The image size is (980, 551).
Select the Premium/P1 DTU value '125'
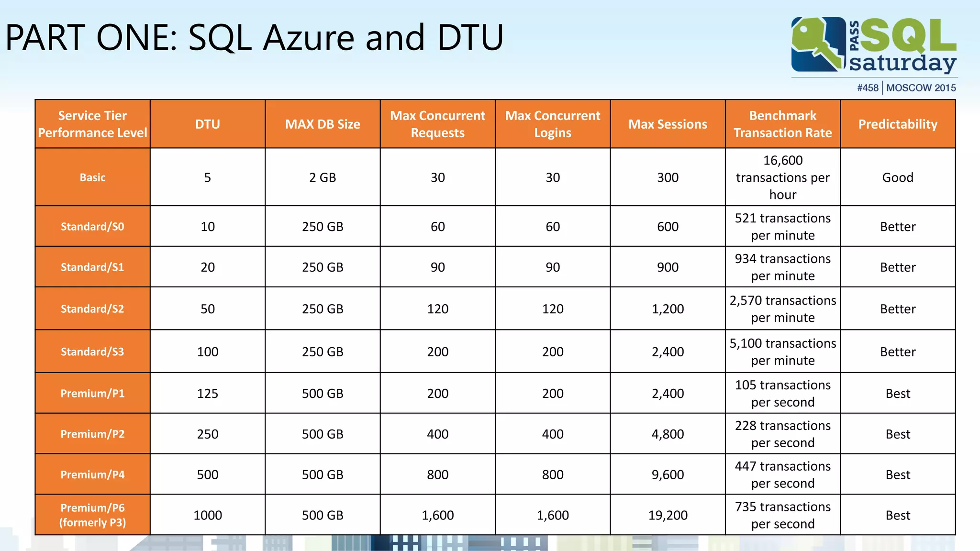[x=208, y=393]
